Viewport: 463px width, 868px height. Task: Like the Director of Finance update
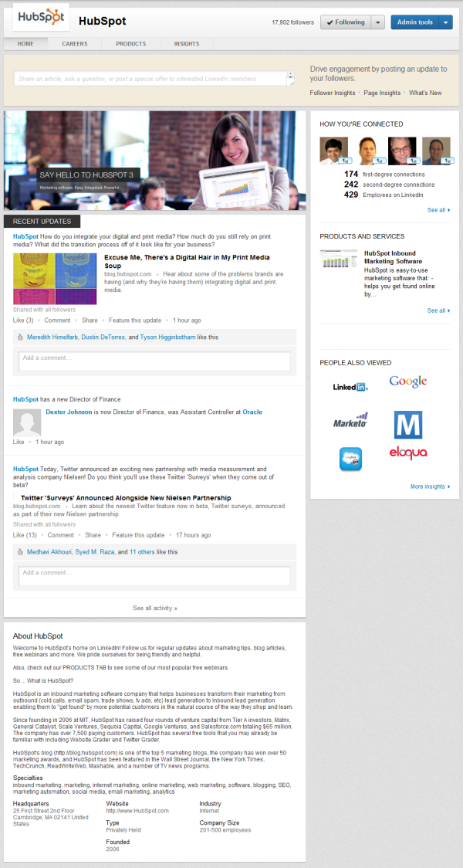point(19,442)
